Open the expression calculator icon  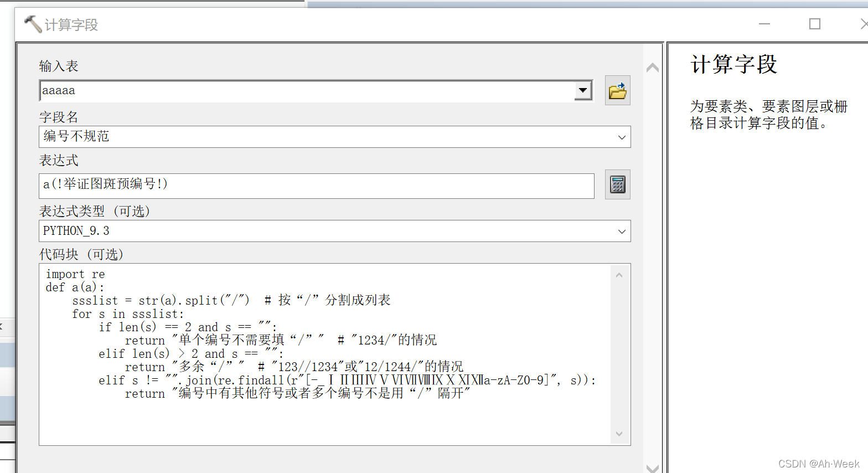point(617,184)
